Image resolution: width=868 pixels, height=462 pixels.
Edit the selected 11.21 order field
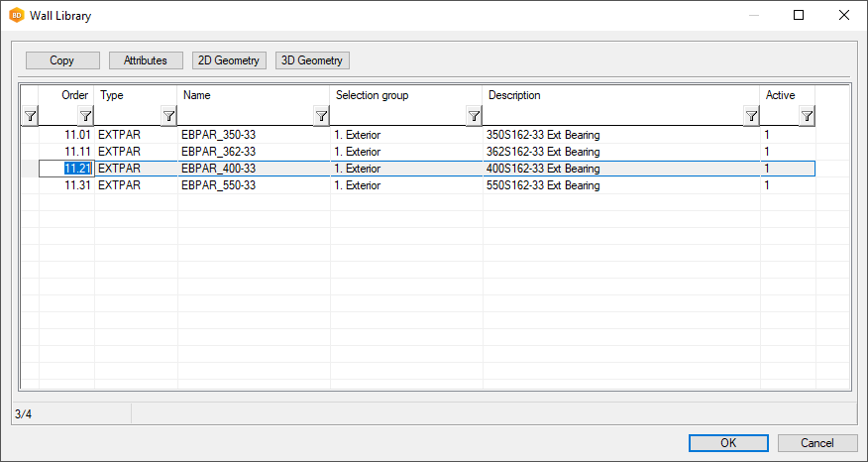77,169
